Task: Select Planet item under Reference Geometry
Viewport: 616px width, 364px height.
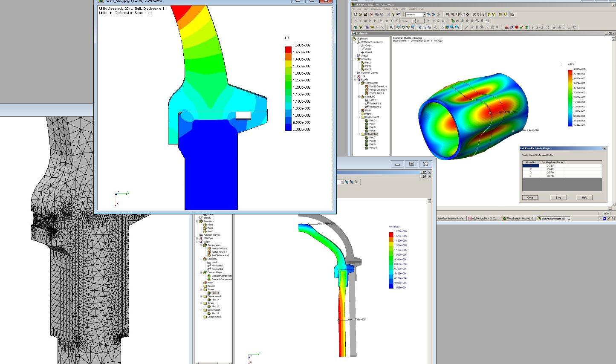Action: (x=369, y=52)
